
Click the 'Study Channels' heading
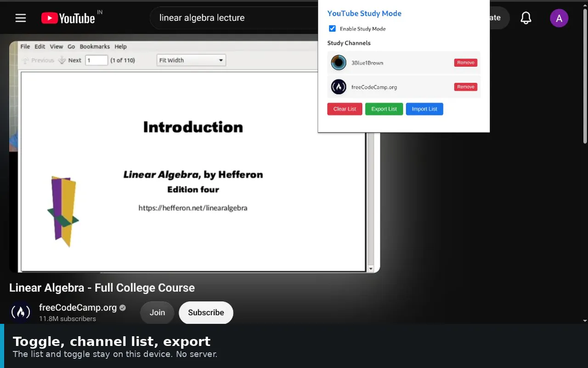point(349,43)
